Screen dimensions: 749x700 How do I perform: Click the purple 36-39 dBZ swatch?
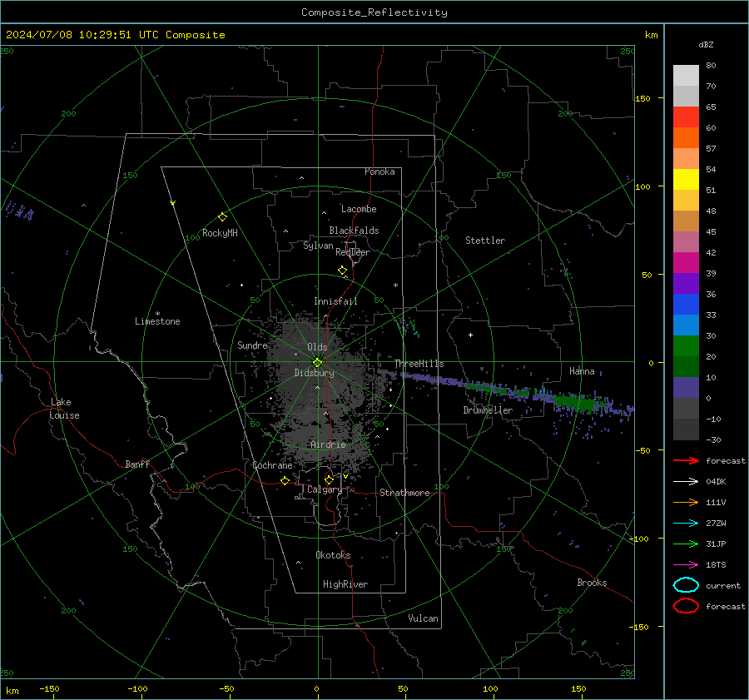[x=686, y=284]
